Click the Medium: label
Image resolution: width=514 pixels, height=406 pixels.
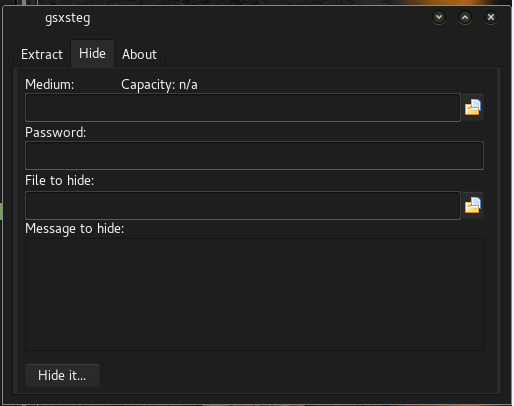click(x=49, y=85)
